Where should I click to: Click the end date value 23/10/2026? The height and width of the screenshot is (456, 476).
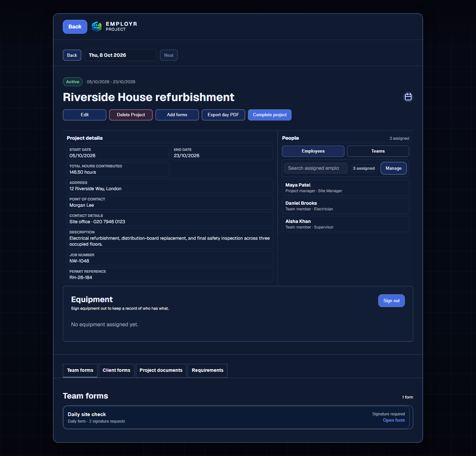pos(186,156)
